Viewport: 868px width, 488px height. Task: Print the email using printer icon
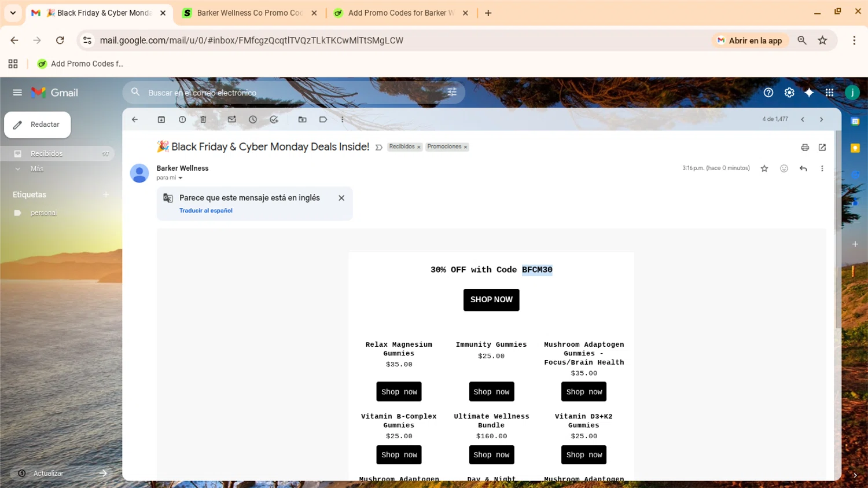point(805,148)
